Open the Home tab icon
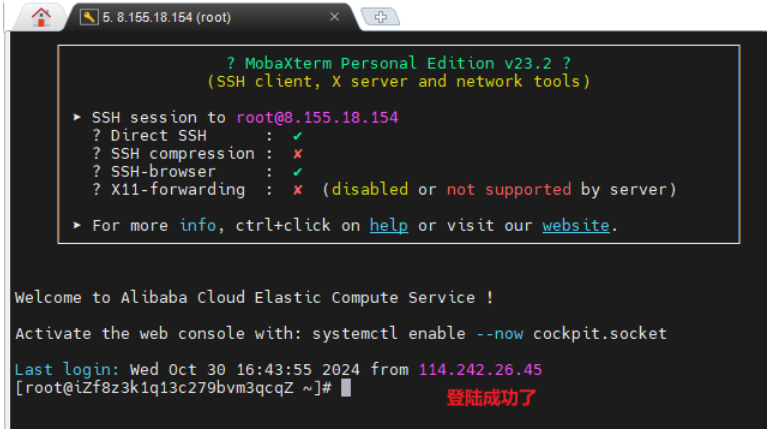The width and height of the screenshot is (768, 429). point(41,17)
